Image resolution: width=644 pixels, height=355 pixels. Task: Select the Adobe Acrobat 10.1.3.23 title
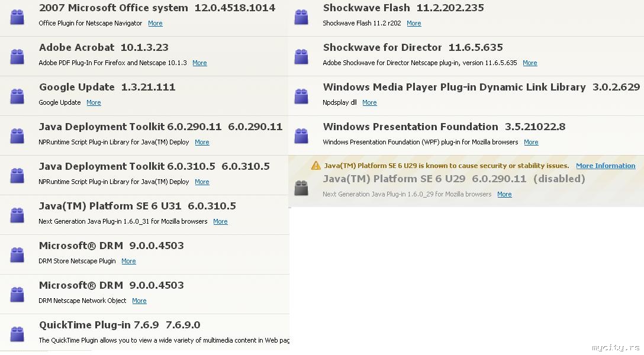click(x=104, y=47)
